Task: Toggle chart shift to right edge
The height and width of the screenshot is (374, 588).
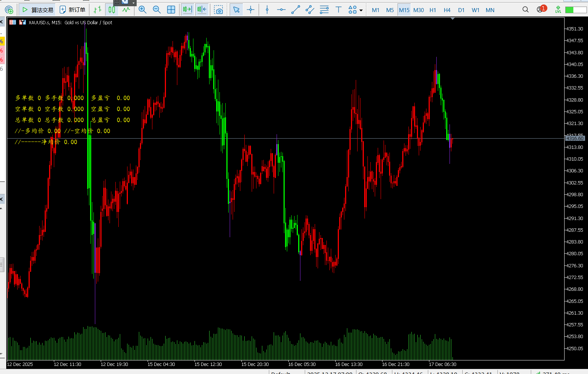Action: click(187, 10)
